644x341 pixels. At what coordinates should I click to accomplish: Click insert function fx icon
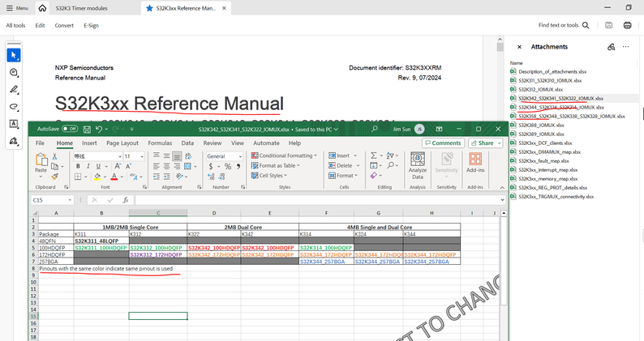pyautogui.click(x=126, y=200)
